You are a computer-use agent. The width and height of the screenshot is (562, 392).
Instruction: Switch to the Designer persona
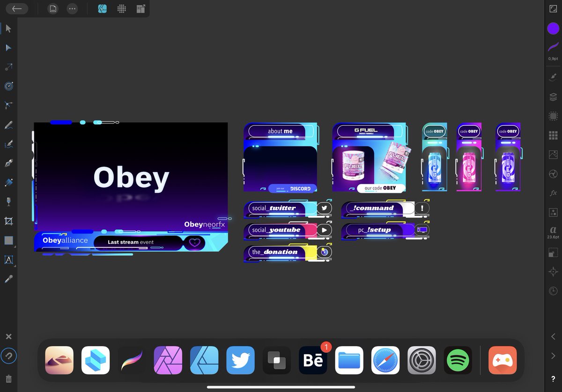[103, 8]
